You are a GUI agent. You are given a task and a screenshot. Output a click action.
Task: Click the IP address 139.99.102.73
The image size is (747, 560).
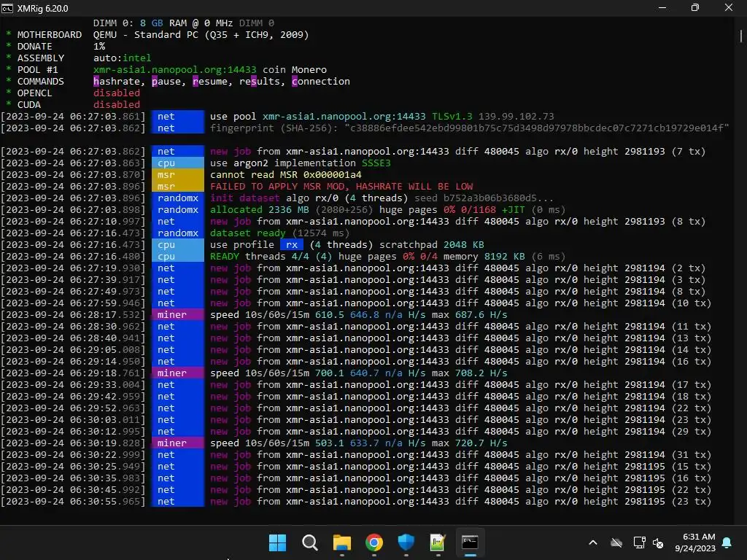[516, 116]
